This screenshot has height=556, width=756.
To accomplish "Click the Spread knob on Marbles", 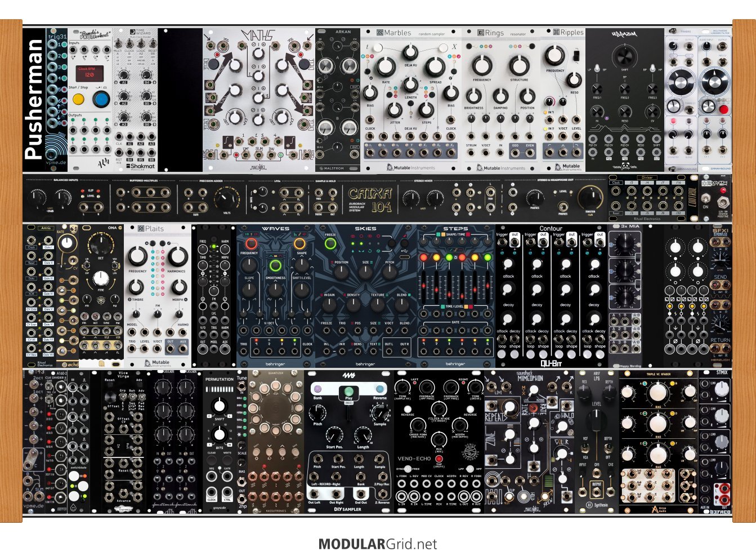I will tap(435, 66).
